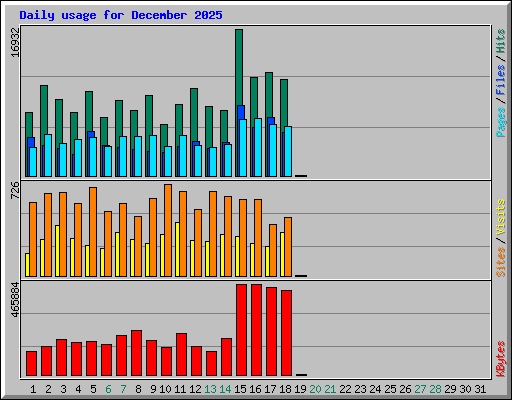Click the orange "Sites" legend label
This screenshot has width=512, height=400.
(x=500, y=262)
